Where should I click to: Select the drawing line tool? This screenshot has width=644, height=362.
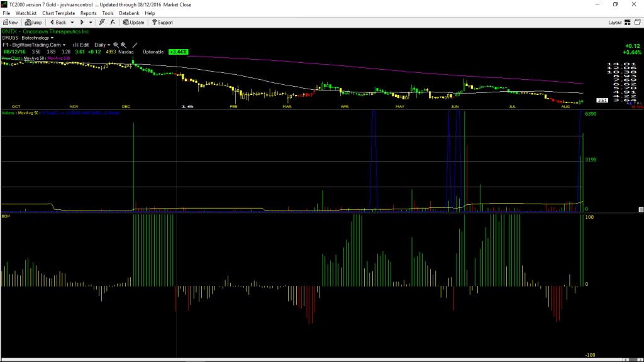click(x=135, y=45)
